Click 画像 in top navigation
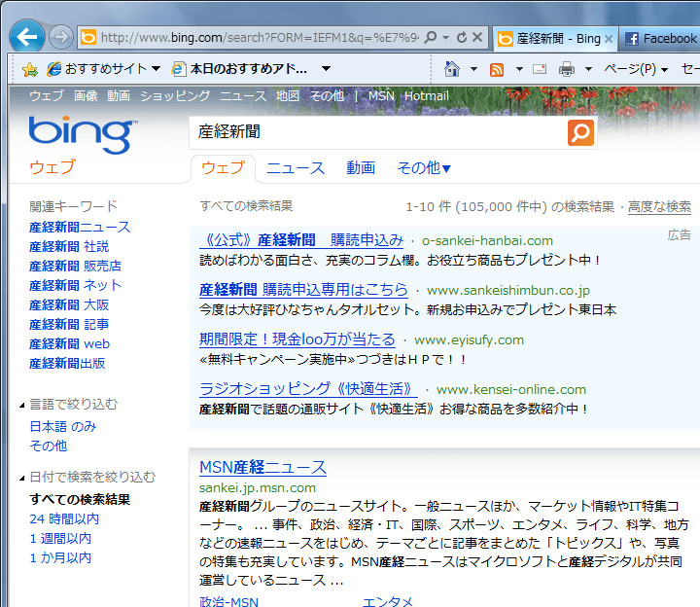 click(86, 96)
